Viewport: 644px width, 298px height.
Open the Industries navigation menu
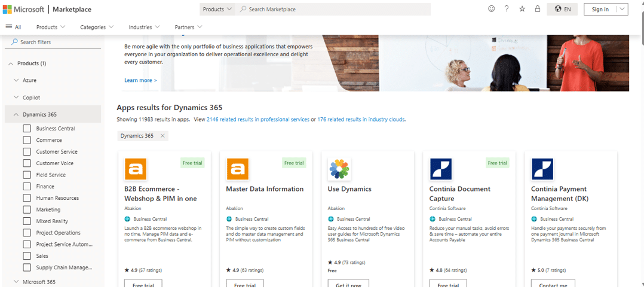144,27
